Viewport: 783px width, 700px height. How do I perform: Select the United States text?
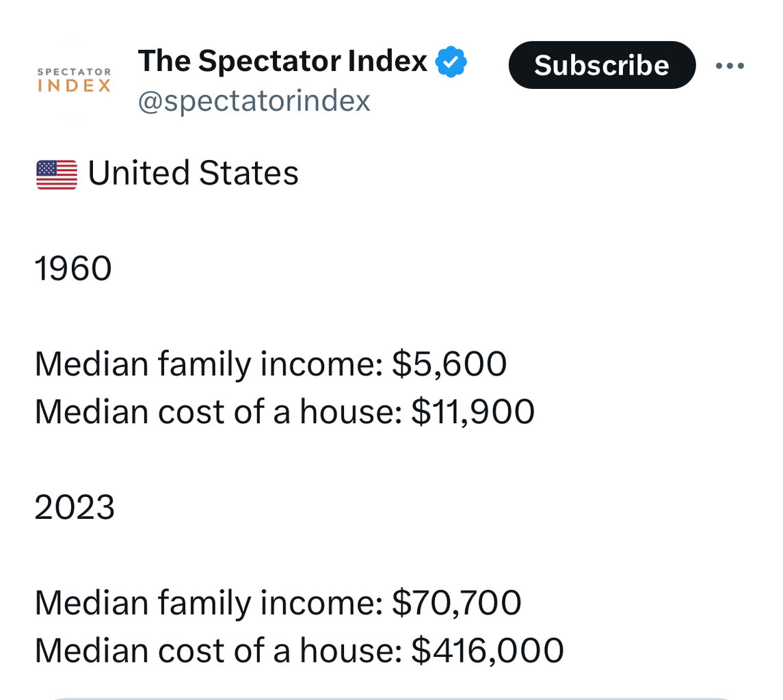pos(193,173)
